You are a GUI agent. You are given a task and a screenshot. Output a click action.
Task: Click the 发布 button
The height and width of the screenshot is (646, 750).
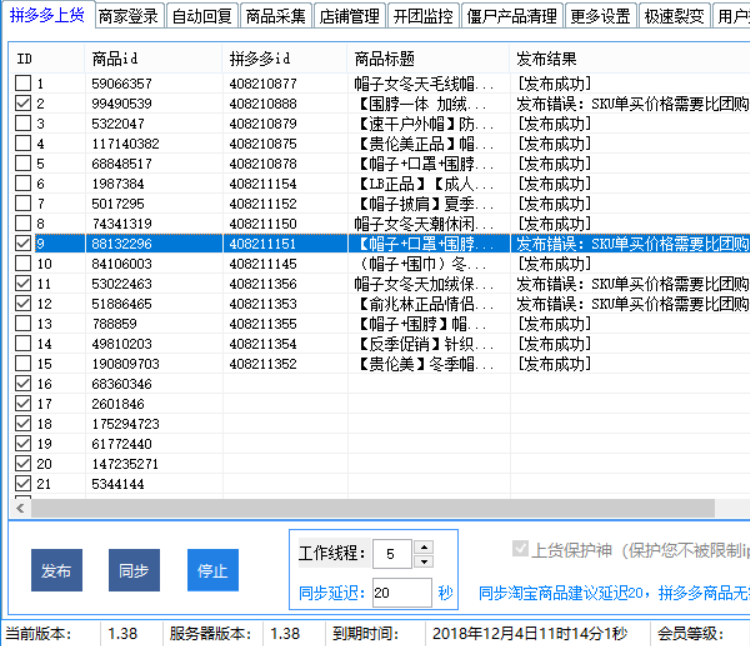57,570
